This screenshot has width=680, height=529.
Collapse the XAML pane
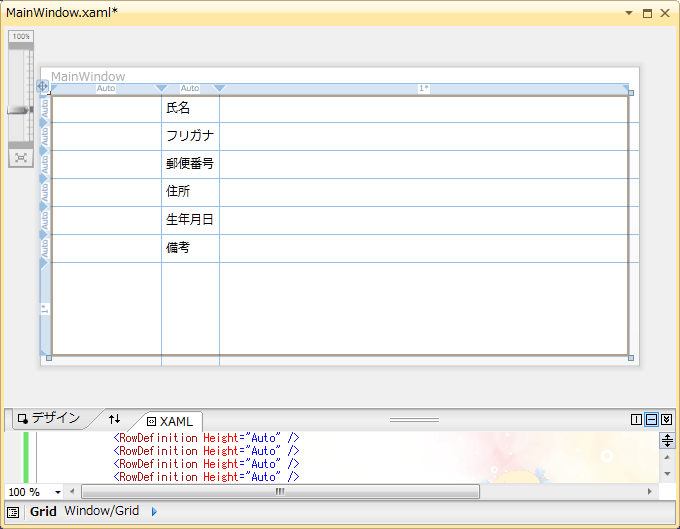point(667,419)
